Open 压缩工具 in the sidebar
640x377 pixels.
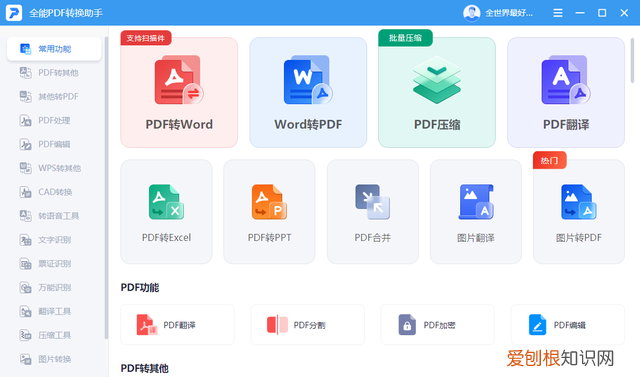tap(54, 335)
